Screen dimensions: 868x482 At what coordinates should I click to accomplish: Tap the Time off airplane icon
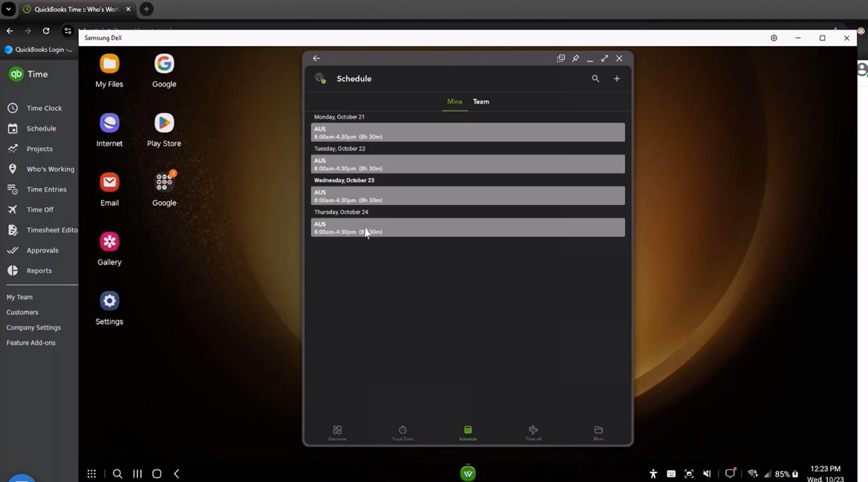click(x=533, y=432)
